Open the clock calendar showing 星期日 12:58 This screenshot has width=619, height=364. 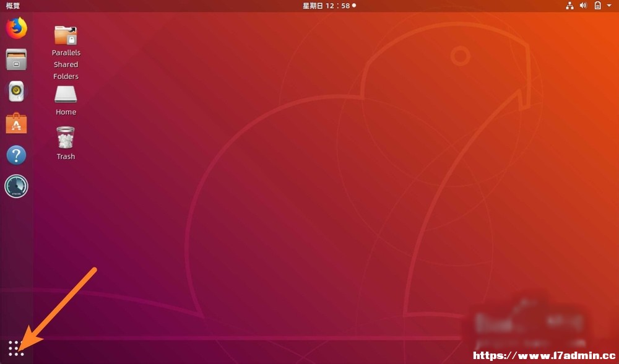click(329, 6)
